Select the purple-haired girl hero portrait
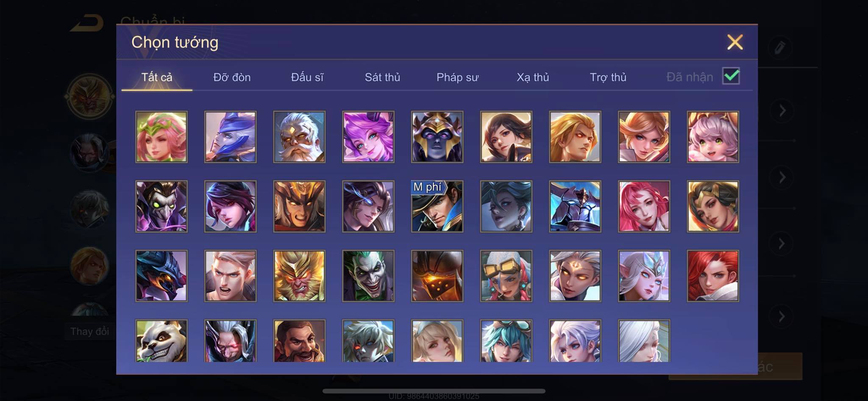 point(368,137)
